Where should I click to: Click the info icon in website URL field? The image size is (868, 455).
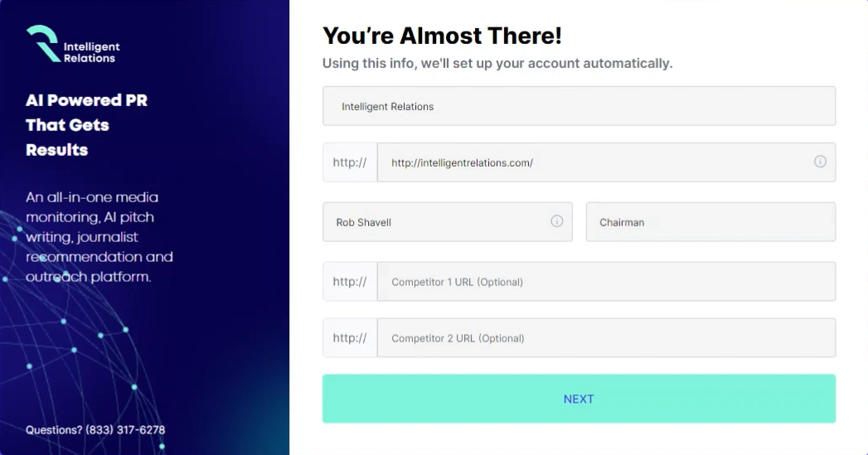pos(820,162)
